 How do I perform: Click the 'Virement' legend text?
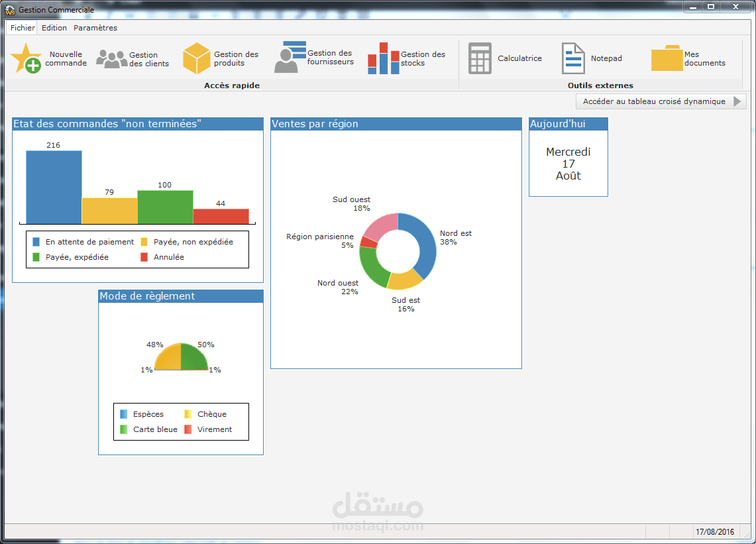click(215, 430)
